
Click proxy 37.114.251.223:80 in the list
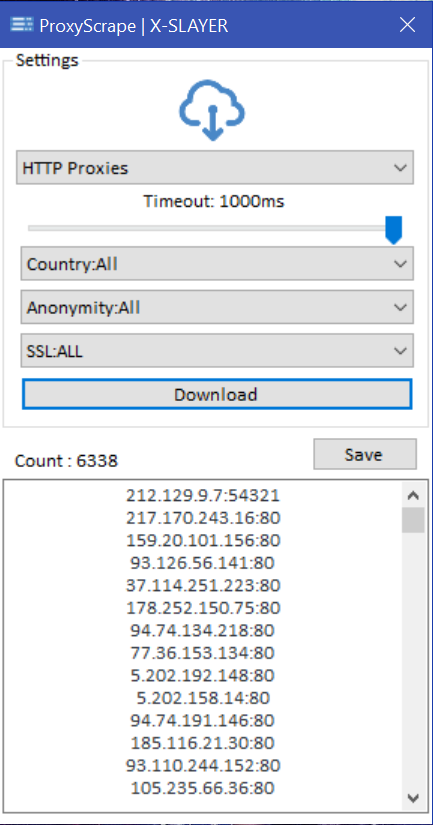(203, 585)
